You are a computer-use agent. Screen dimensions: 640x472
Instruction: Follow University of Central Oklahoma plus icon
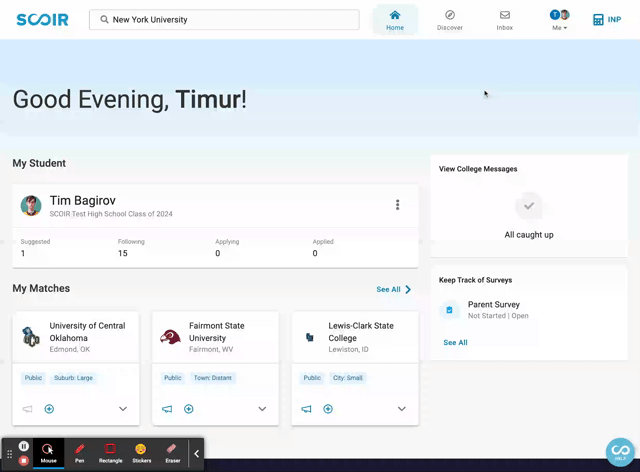pyautogui.click(x=49, y=409)
